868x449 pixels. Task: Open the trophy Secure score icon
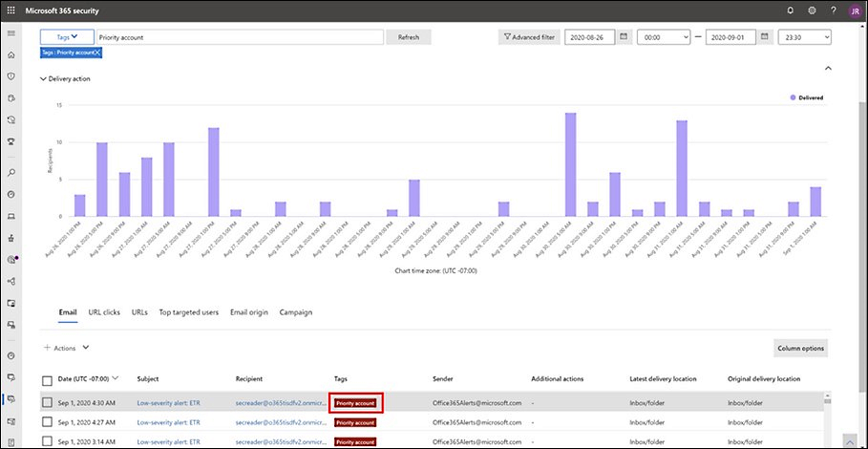pos(11,141)
